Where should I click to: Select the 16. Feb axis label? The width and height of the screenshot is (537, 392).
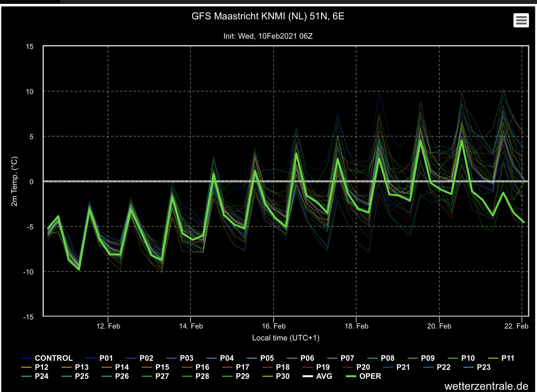[274, 326]
